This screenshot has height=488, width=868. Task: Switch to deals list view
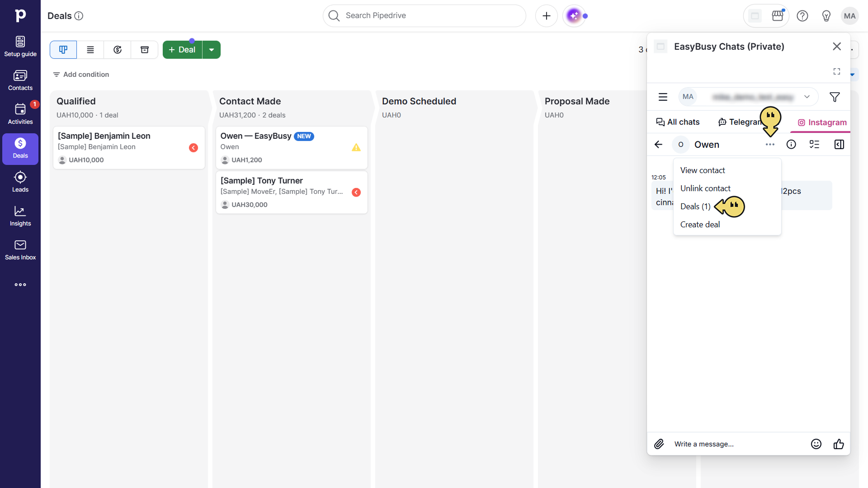[x=90, y=50]
